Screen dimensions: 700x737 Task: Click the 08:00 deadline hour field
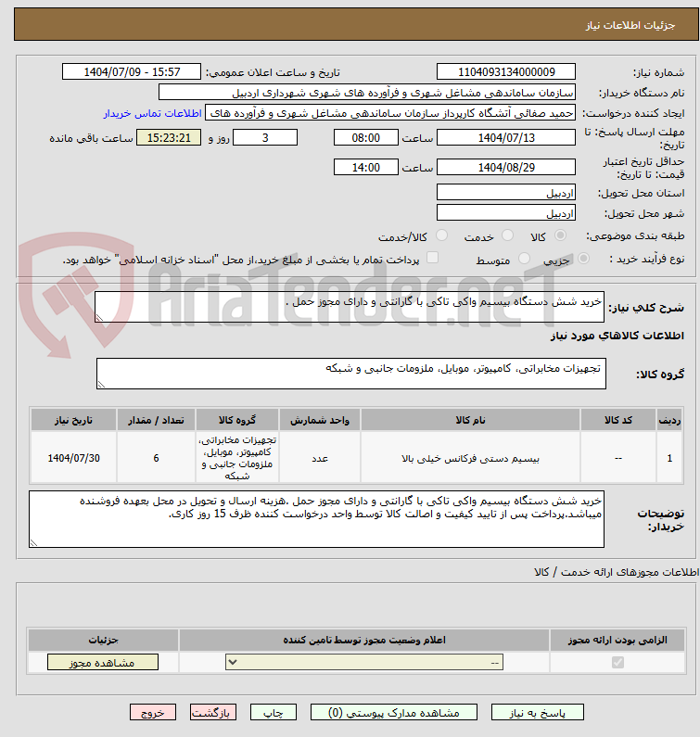365,137
